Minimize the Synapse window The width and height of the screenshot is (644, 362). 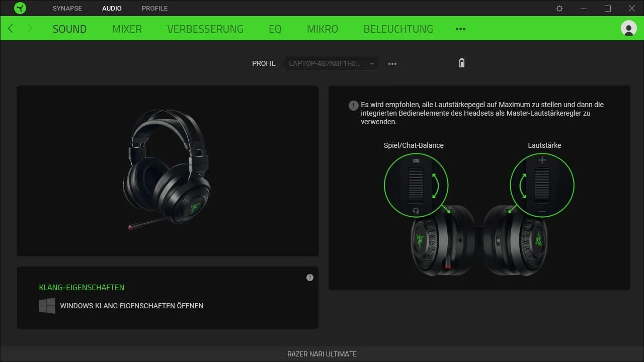click(x=584, y=9)
